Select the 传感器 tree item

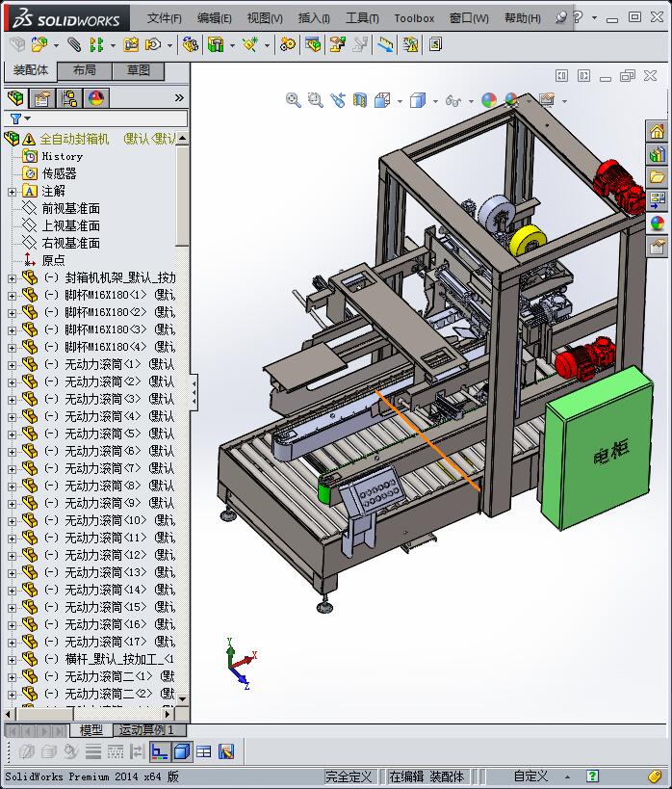tap(59, 174)
